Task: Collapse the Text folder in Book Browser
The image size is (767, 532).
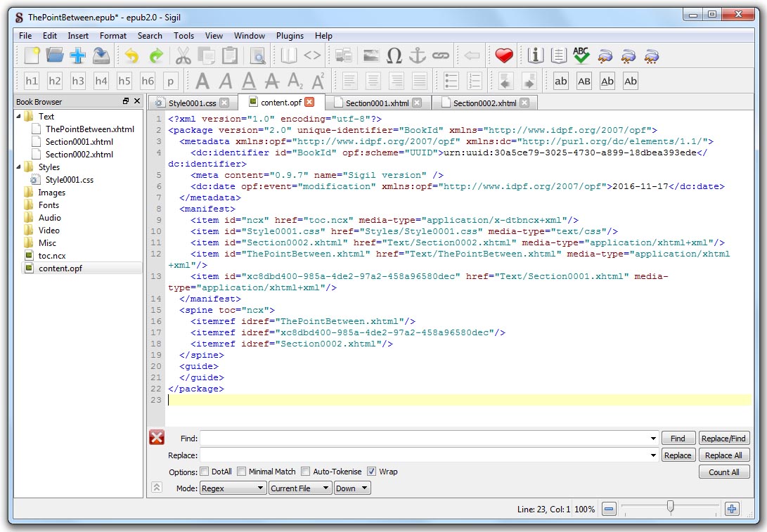Action: pyautogui.click(x=19, y=117)
